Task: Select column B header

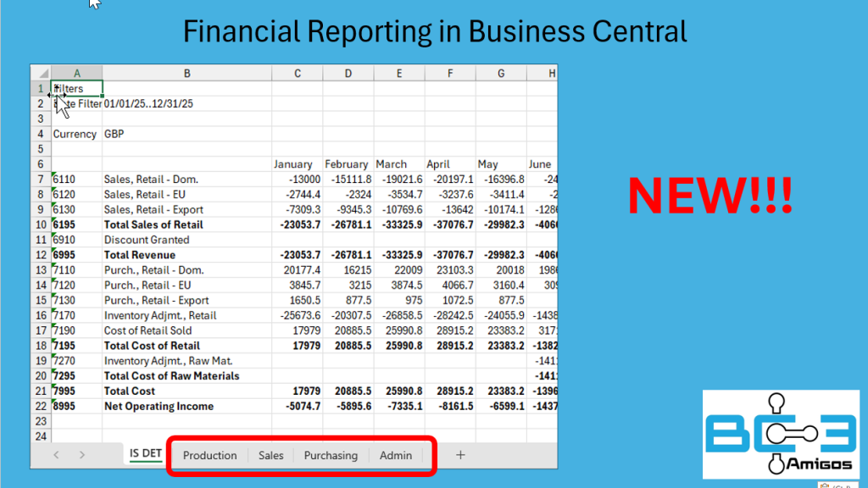Action: tap(186, 74)
